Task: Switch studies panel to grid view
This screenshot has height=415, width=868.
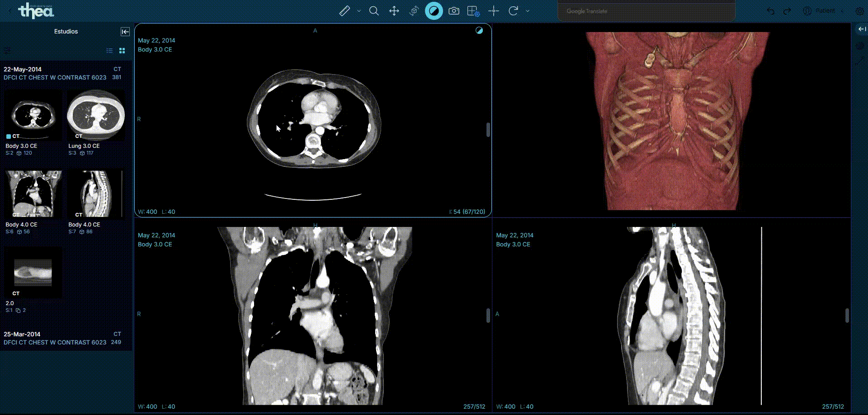Action: point(122,51)
